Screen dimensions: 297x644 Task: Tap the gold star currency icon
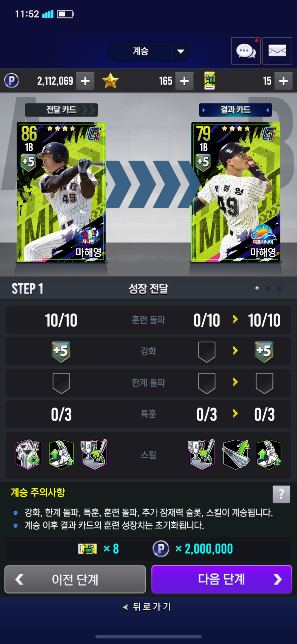110,81
